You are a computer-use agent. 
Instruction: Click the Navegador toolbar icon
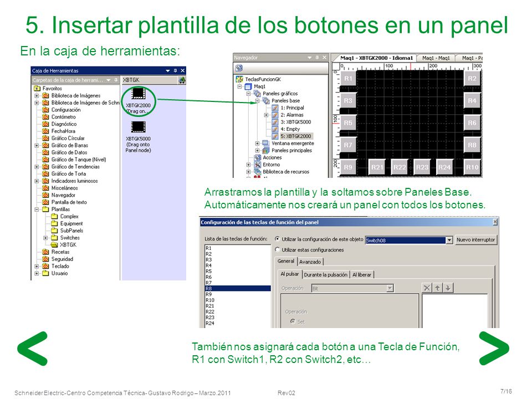coord(239,68)
